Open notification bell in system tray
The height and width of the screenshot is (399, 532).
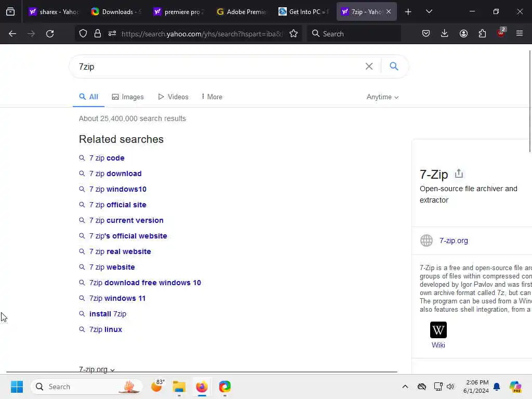point(497,387)
